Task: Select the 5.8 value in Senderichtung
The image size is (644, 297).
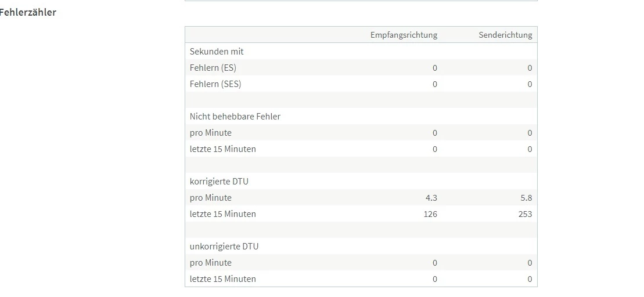Action: 526,198
